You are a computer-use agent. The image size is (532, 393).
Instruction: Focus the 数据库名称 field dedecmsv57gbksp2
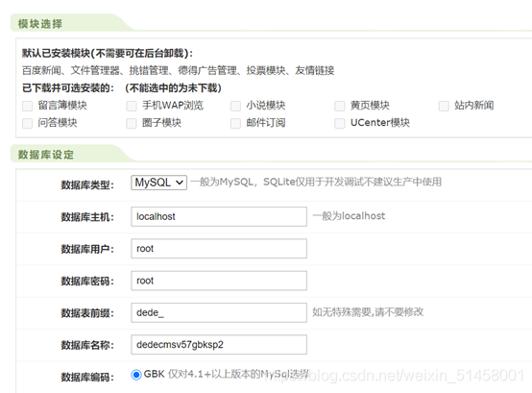coord(219,344)
